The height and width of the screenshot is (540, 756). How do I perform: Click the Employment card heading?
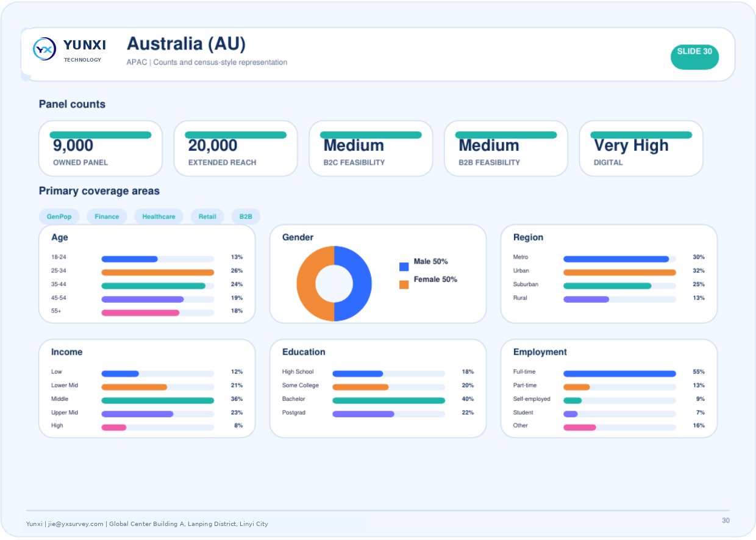tap(540, 352)
